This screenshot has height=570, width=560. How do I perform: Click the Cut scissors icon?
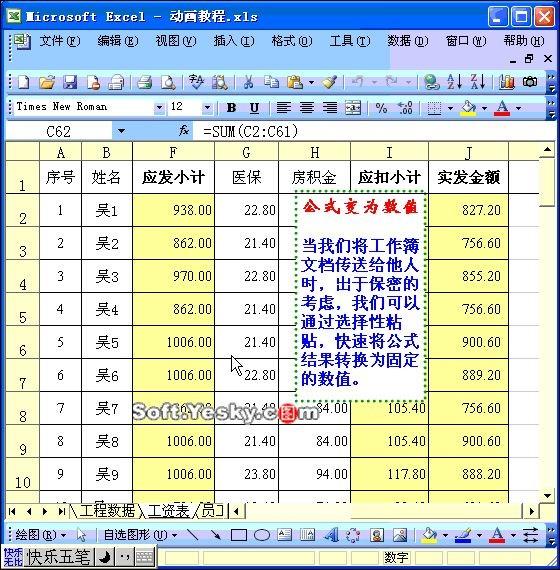tap(248, 82)
